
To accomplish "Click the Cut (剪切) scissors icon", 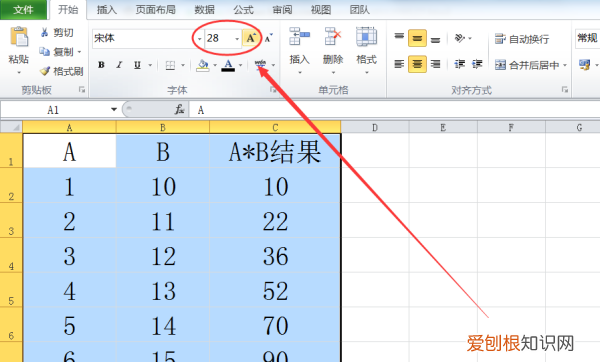I will pos(44,33).
